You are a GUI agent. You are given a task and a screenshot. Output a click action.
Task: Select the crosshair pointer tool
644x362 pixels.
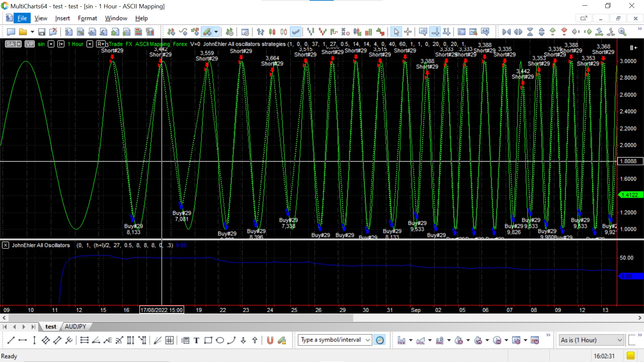click(x=408, y=32)
